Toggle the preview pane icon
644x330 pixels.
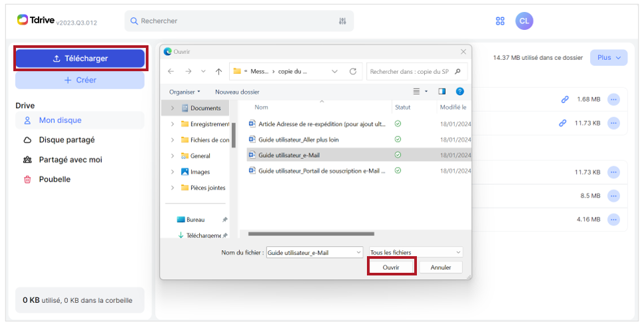point(442,92)
